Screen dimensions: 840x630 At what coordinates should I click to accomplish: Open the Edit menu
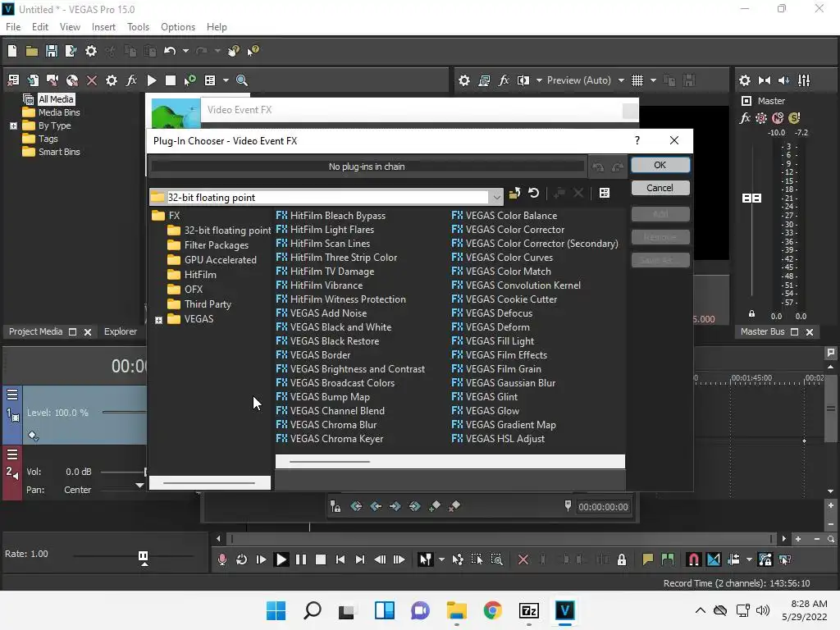point(40,27)
